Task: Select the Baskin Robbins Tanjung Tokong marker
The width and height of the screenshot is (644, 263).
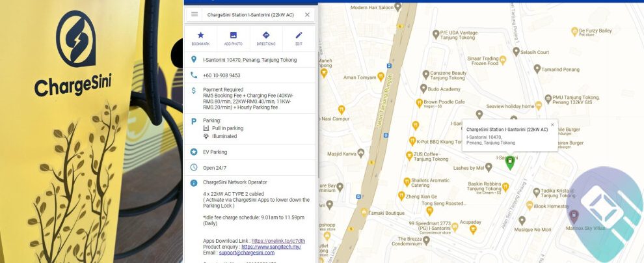Action: click(x=505, y=186)
